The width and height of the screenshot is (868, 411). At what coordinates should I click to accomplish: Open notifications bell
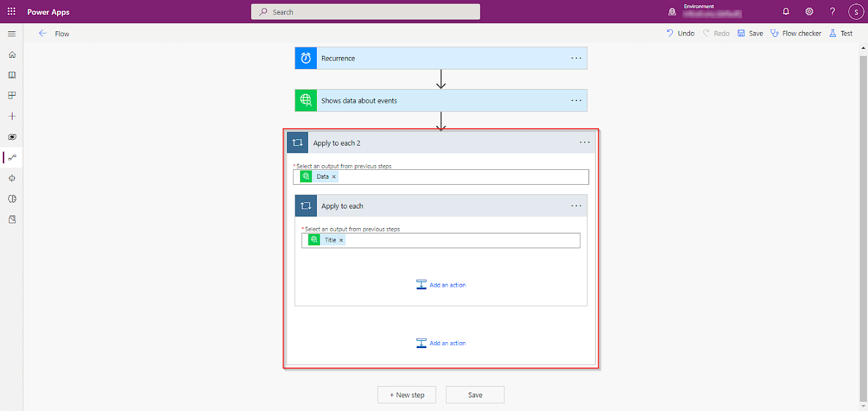(786, 11)
